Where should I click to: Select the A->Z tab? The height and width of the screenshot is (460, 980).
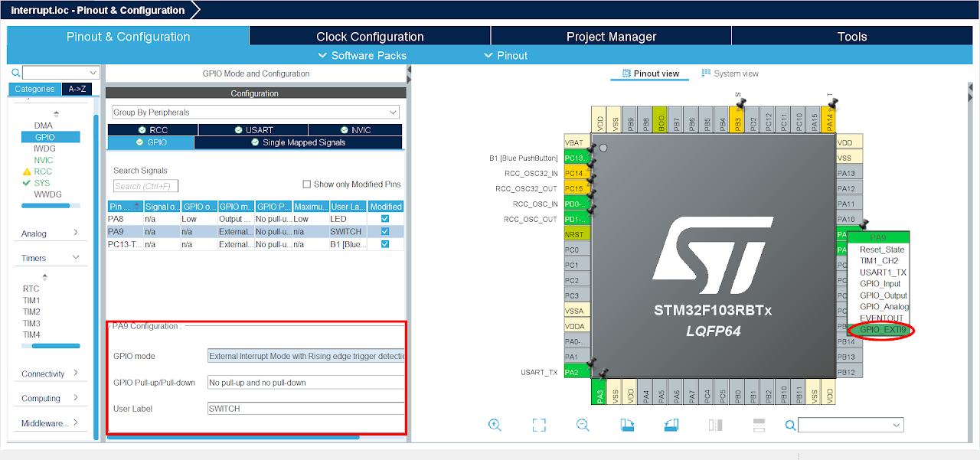(x=77, y=89)
